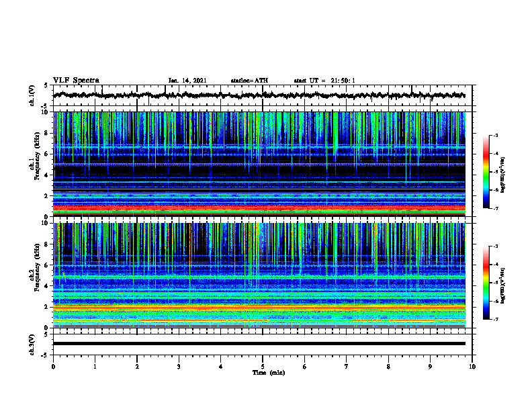Select the "start UT = 21:50: 1" text
This screenshot has width=532, height=411.
tap(324, 81)
